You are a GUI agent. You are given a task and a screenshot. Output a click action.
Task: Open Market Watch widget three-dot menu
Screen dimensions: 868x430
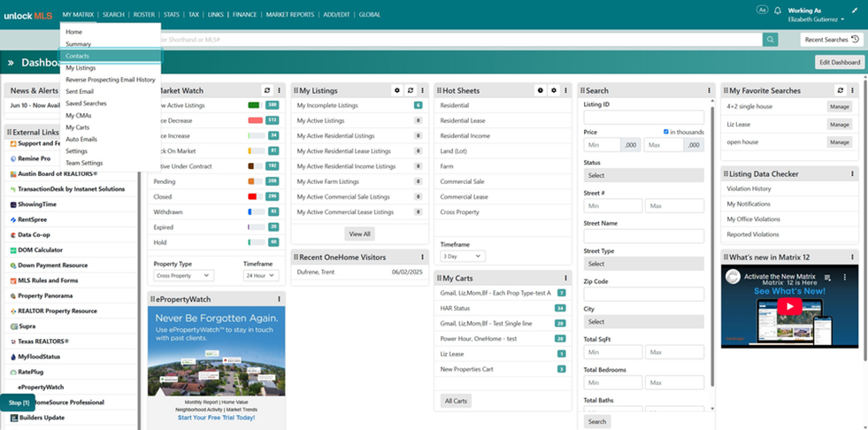279,90
